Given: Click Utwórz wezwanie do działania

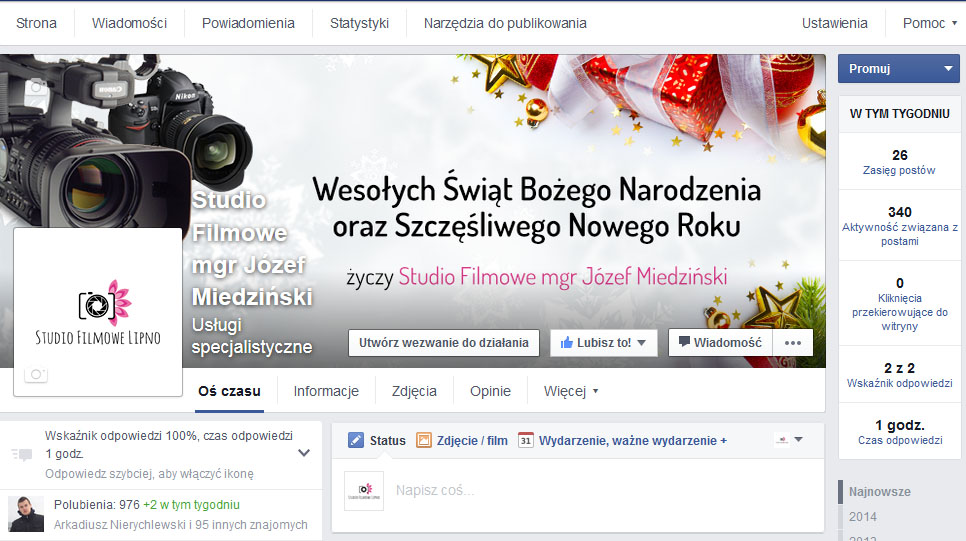Looking at the screenshot, I should 444,343.
